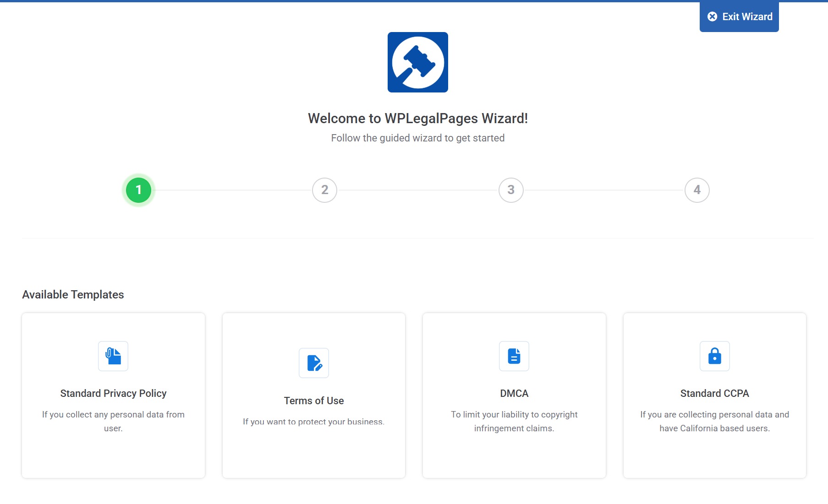This screenshot has width=828, height=504.
Task: Click 'Welcome to WPLegalPages Wizard!' heading
Action: (418, 119)
